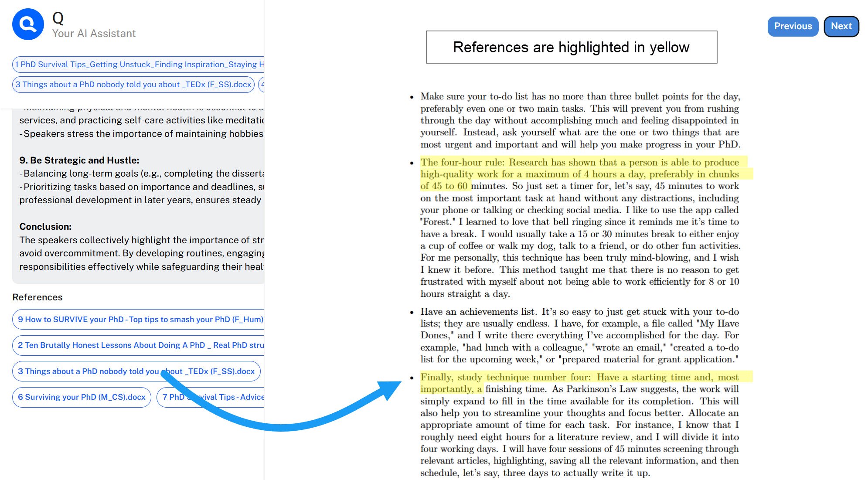This screenshot has width=868, height=480.
Task: Click the Previous button
Action: pyautogui.click(x=793, y=26)
